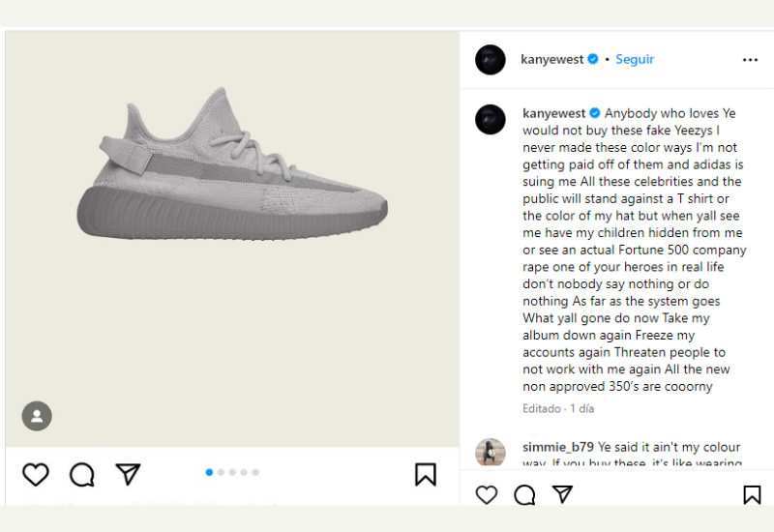Click comment bubble icon below the caption

click(524, 494)
